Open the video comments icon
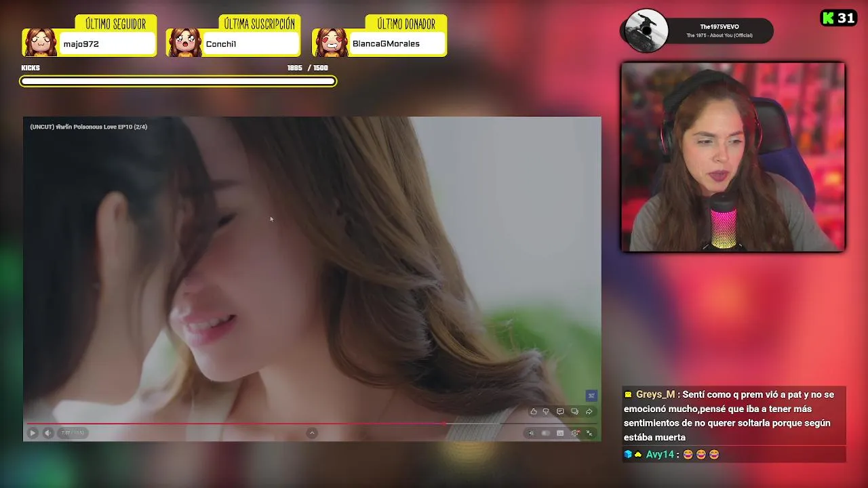The image size is (868, 488). click(560, 411)
